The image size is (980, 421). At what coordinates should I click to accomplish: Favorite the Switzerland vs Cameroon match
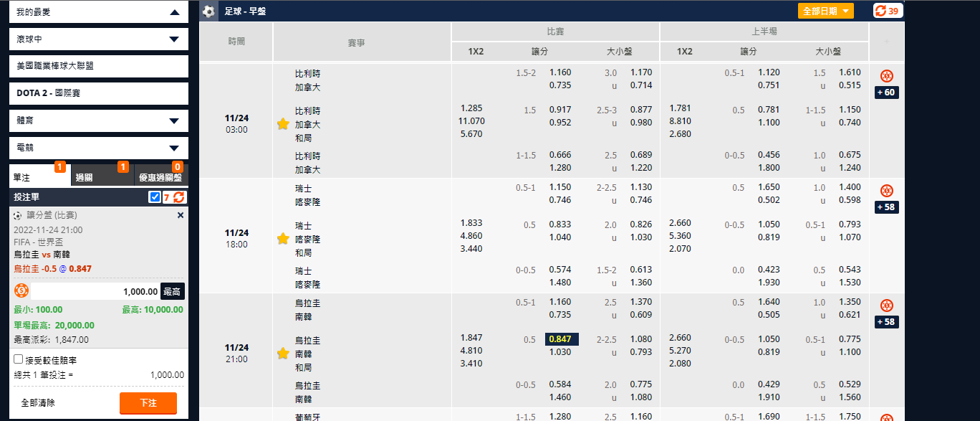283,239
